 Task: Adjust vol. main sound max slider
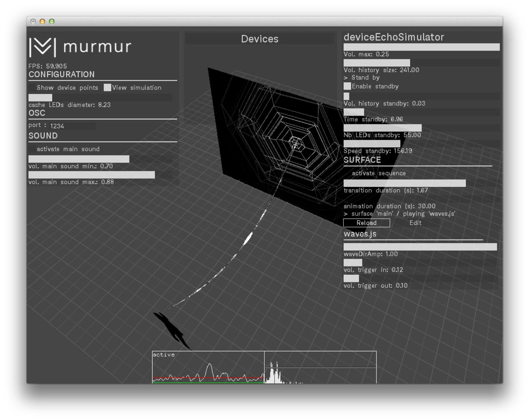[x=100, y=175]
